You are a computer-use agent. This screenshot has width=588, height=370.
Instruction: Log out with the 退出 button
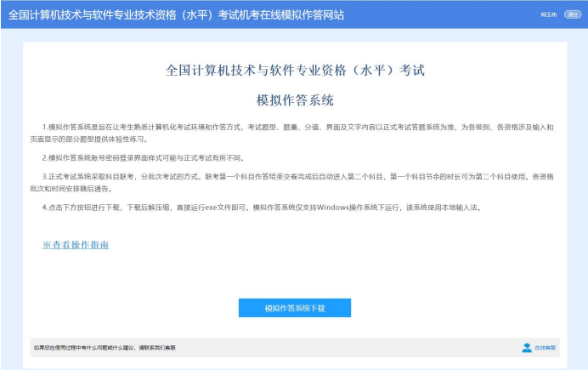573,14
